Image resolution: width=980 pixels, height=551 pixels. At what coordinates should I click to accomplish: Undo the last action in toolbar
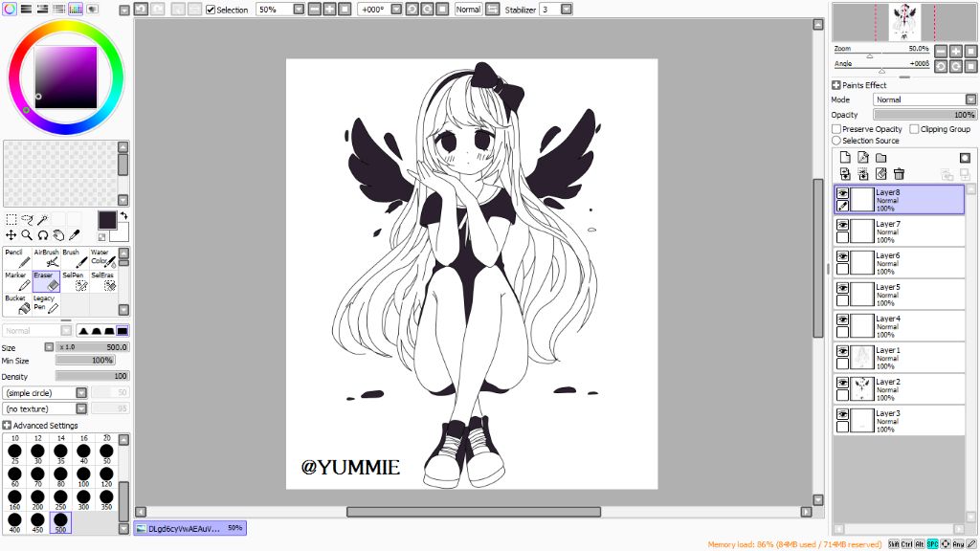[141, 10]
